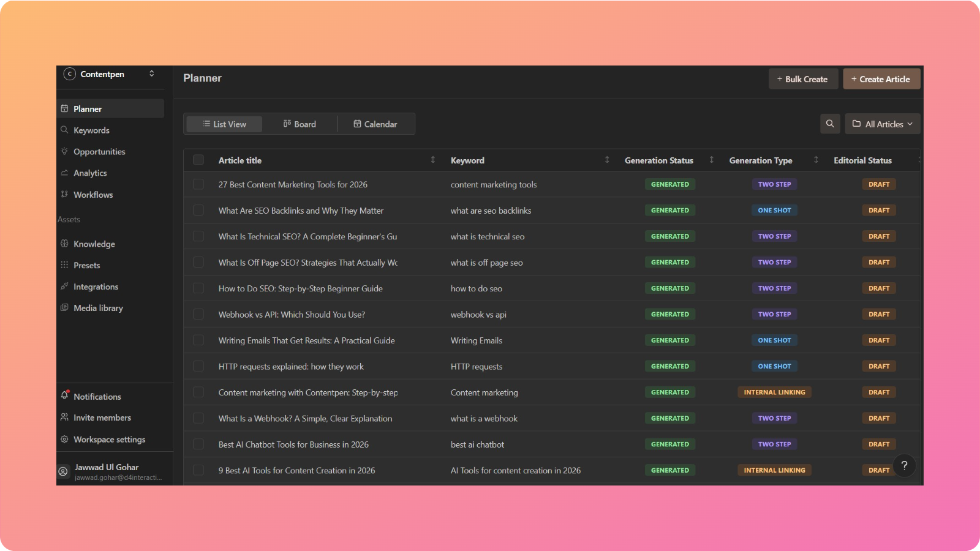This screenshot has height=551, width=980.
Task: Click the search magnifier icon above the table
Action: pyautogui.click(x=830, y=124)
